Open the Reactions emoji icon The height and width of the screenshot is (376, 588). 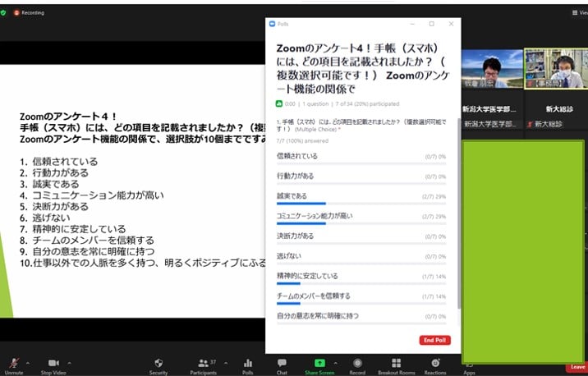click(435, 363)
